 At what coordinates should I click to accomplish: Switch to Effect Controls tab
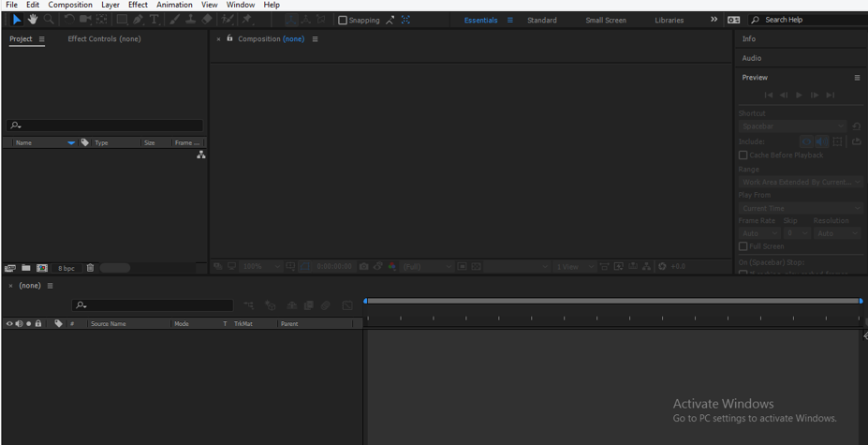click(x=104, y=38)
